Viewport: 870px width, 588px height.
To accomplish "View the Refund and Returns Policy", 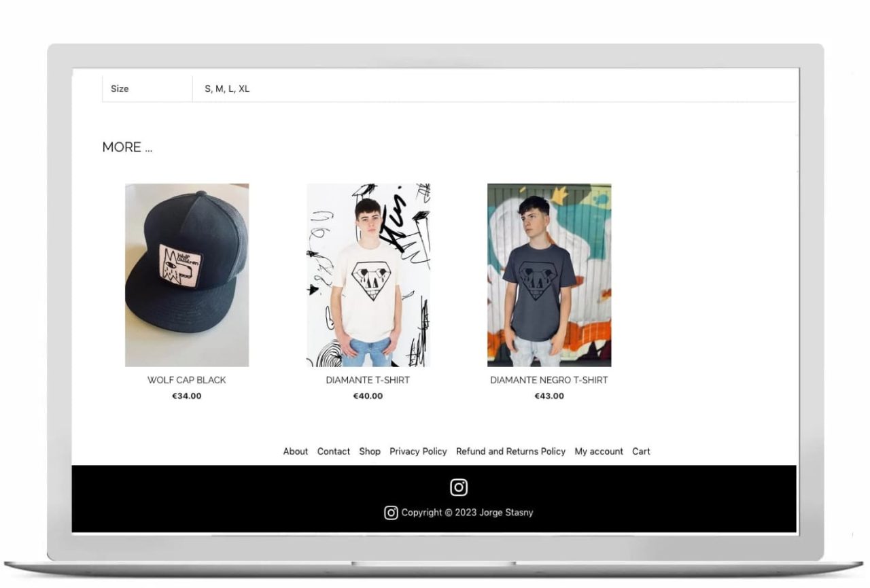I will (510, 451).
